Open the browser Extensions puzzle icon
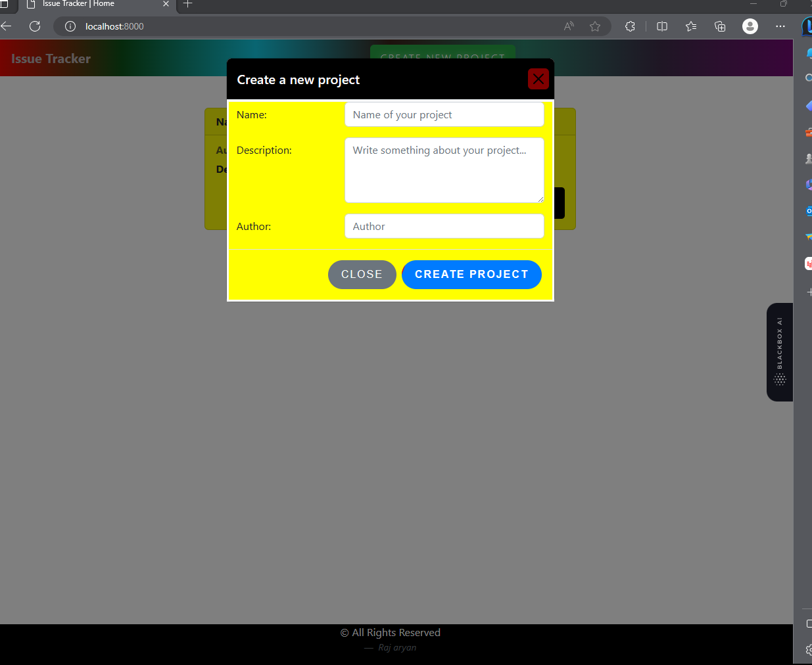The image size is (812, 665). click(x=630, y=26)
